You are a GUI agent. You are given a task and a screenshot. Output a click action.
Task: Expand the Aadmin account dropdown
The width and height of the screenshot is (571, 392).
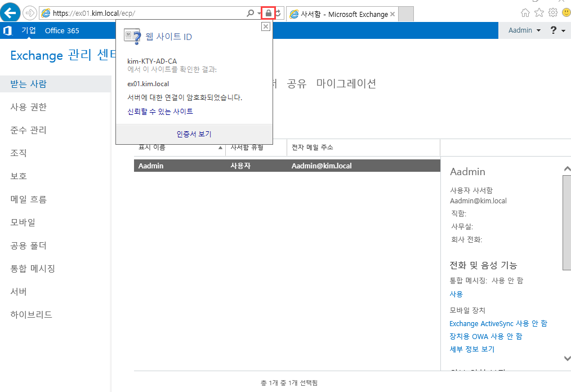click(524, 30)
